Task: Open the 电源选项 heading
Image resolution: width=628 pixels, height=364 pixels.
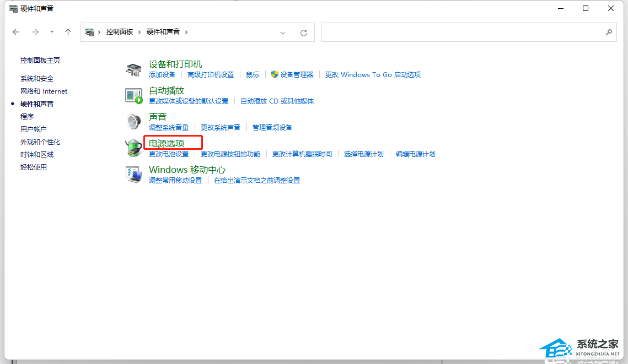Action: [167, 143]
